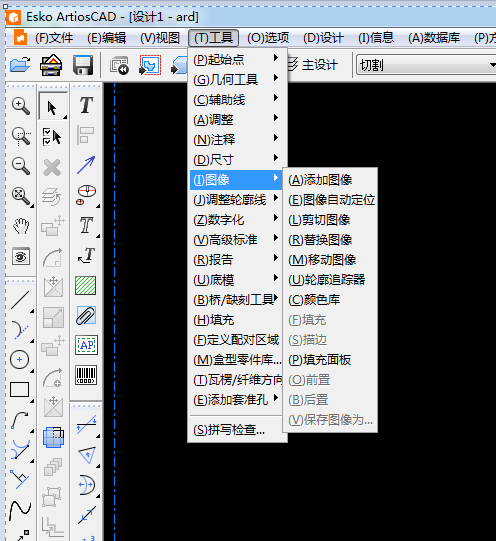The width and height of the screenshot is (496, 541).
Task: Click the bold T text tool
Action: click(x=86, y=105)
